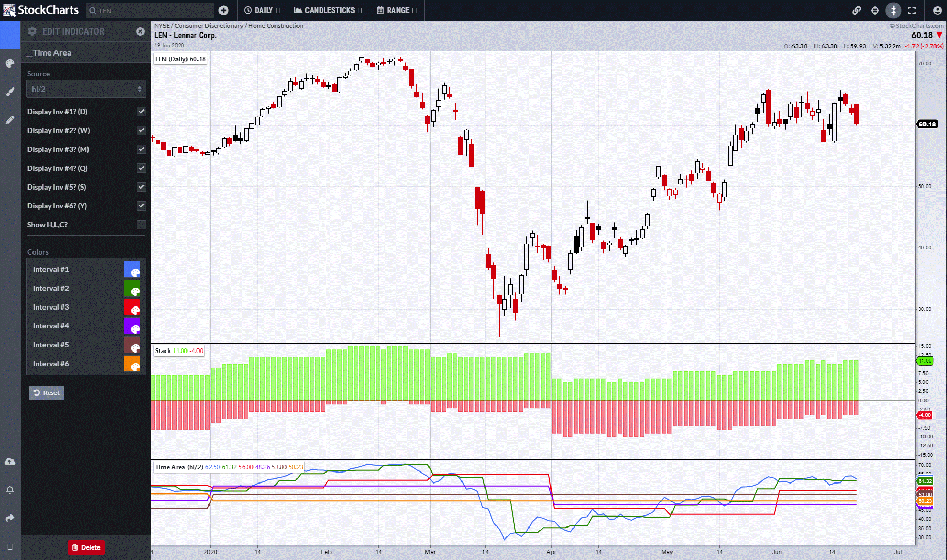This screenshot has width=947, height=560.
Task: Click the StockCharts logo
Action: pyautogui.click(x=41, y=10)
